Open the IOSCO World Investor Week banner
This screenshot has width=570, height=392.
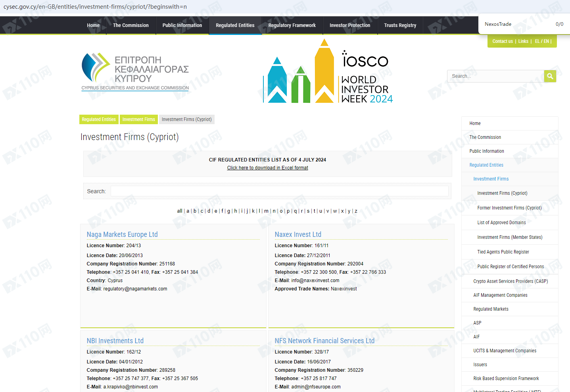(x=328, y=71)
